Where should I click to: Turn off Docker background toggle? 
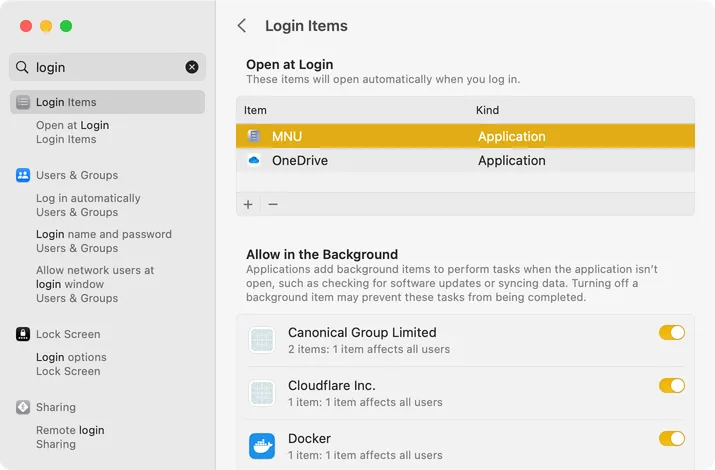pos(672,439)
